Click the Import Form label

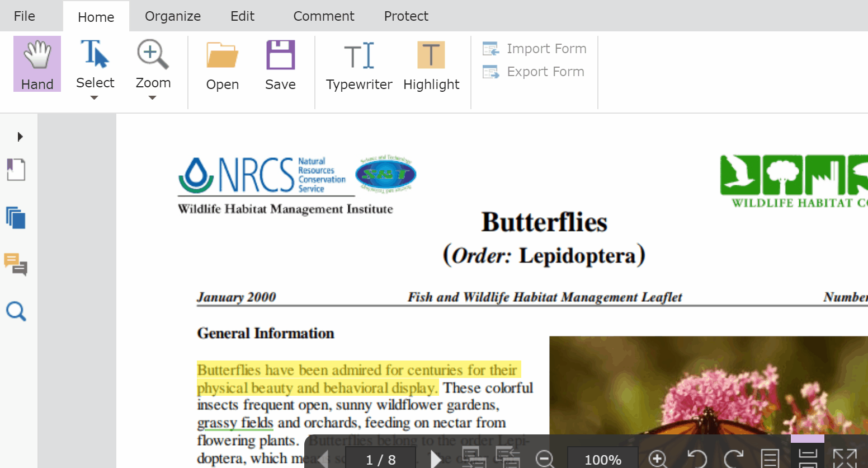point(546,49)
